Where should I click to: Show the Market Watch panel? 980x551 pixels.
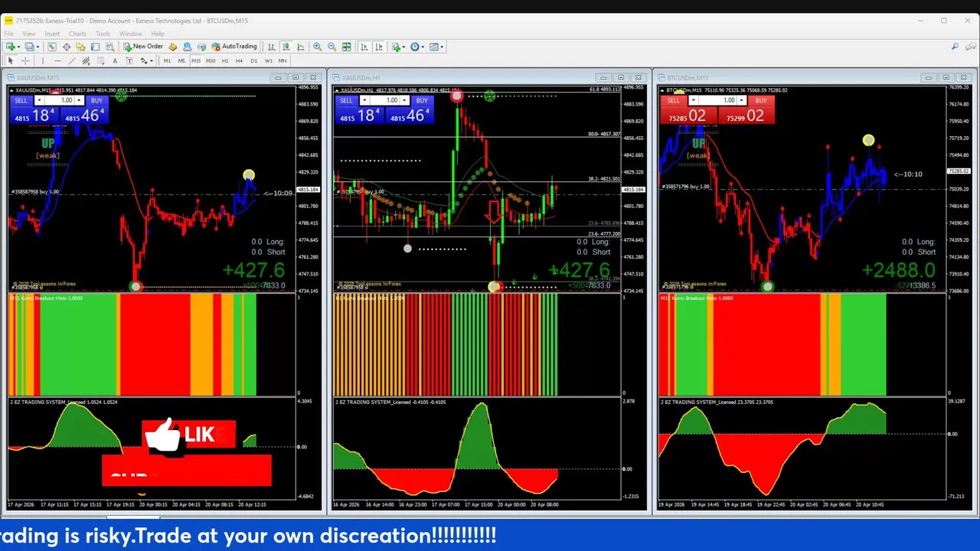click(51, 47)
